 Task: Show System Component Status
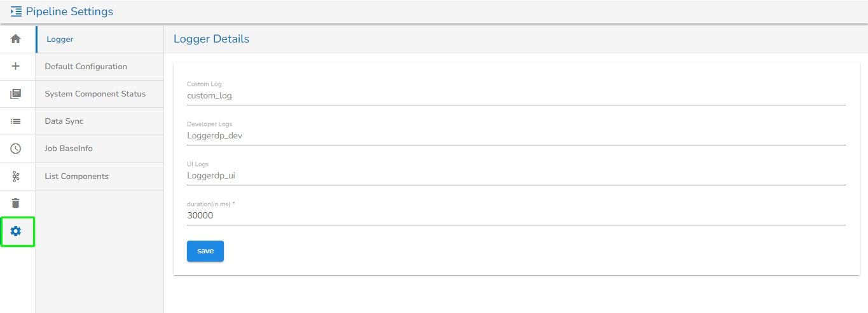pyautogui.click(x=95, y=94)
